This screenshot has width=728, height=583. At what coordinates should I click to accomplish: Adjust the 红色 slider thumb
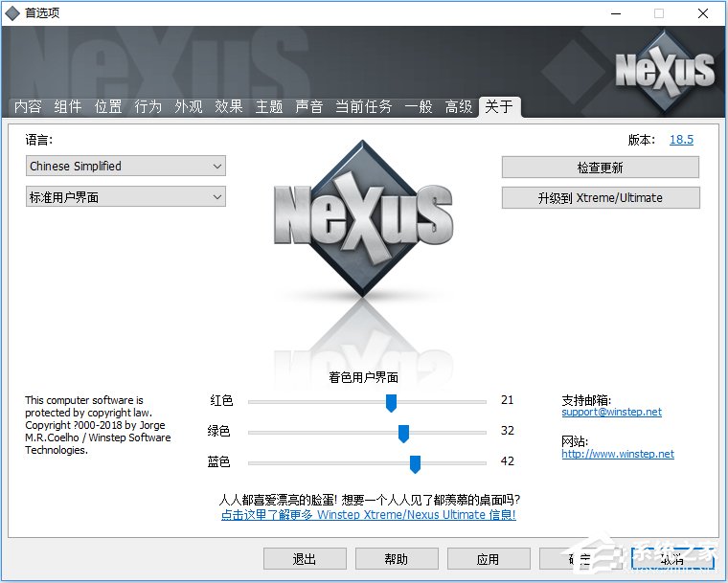(x=392, y=403)
